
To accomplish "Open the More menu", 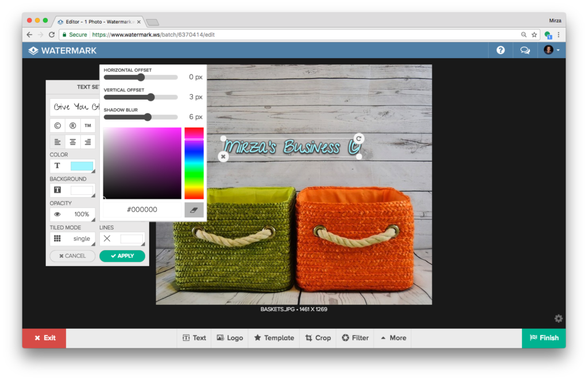I will (393, 338).
